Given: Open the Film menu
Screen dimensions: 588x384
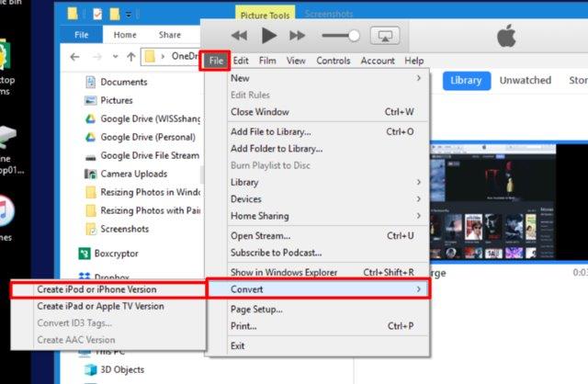Looking at the screenshot, I should tap(267, 61).
